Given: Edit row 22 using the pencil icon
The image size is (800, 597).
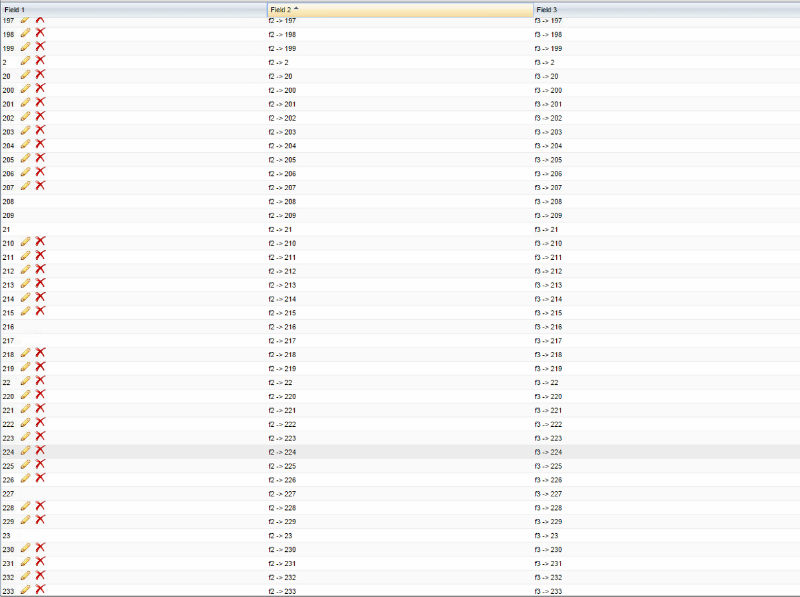Looking at the screenshot, I should coord(25,382).
